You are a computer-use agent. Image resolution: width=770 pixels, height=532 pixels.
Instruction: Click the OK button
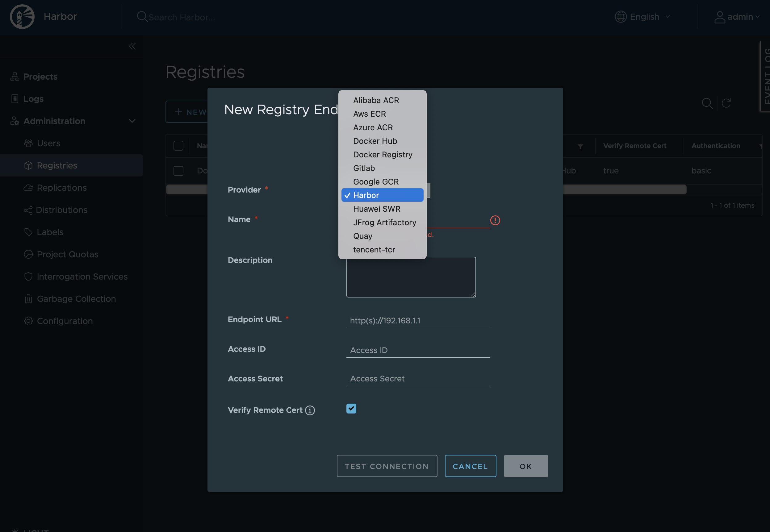pos(526,466)
